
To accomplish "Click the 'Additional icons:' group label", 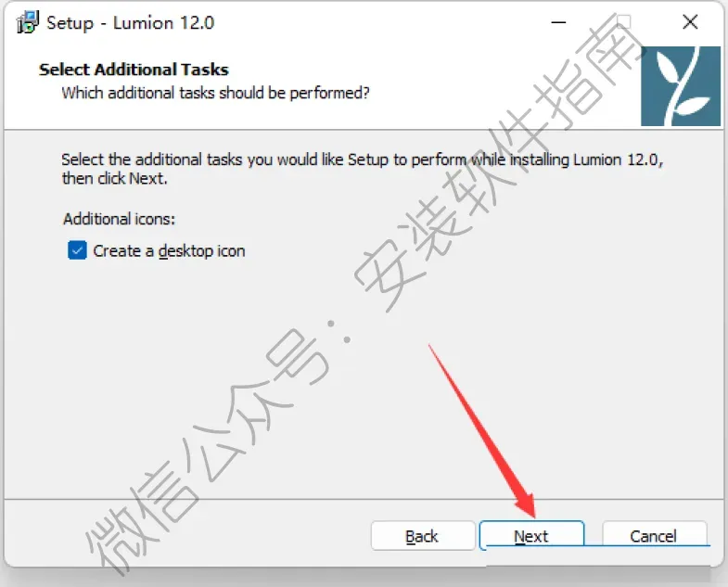I will coord(120,219).
